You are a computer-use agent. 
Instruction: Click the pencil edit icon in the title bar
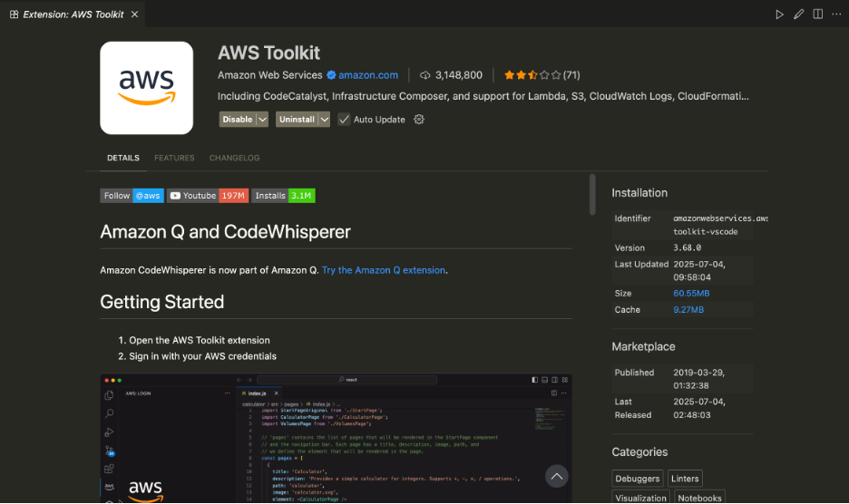coord(798,15)
